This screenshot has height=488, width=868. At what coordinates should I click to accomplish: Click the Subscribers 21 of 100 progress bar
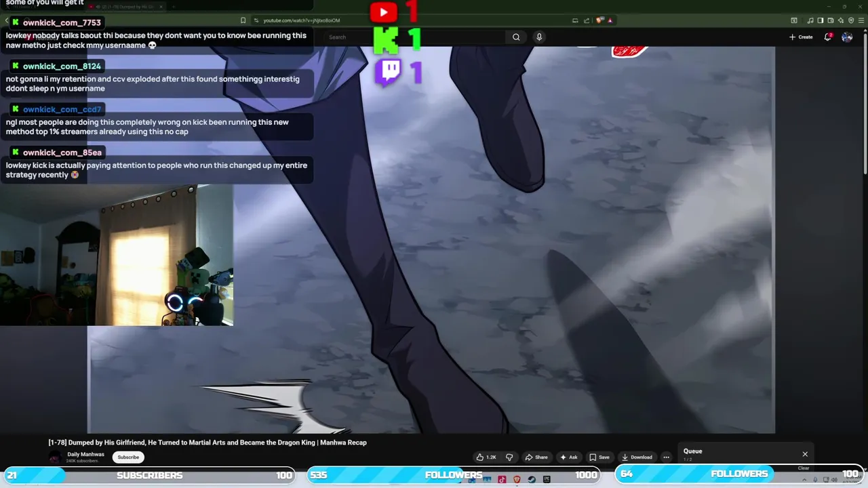coord(149,475)
